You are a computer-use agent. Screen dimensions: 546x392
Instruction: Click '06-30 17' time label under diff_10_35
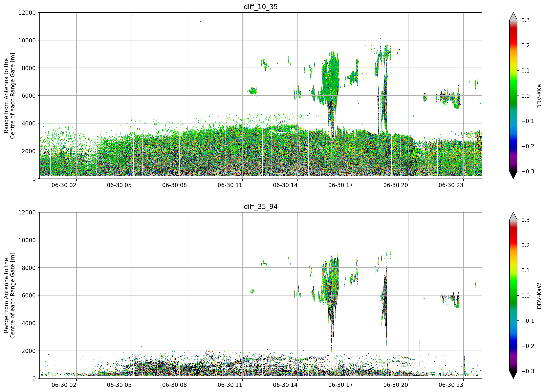point(340,185)
